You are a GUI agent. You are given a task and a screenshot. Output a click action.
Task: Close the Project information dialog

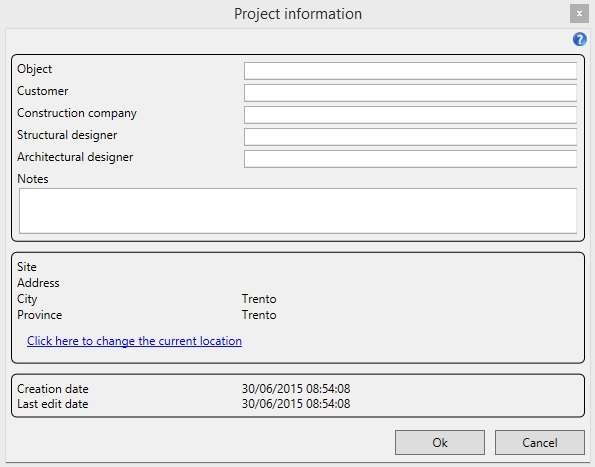[579, 14]
